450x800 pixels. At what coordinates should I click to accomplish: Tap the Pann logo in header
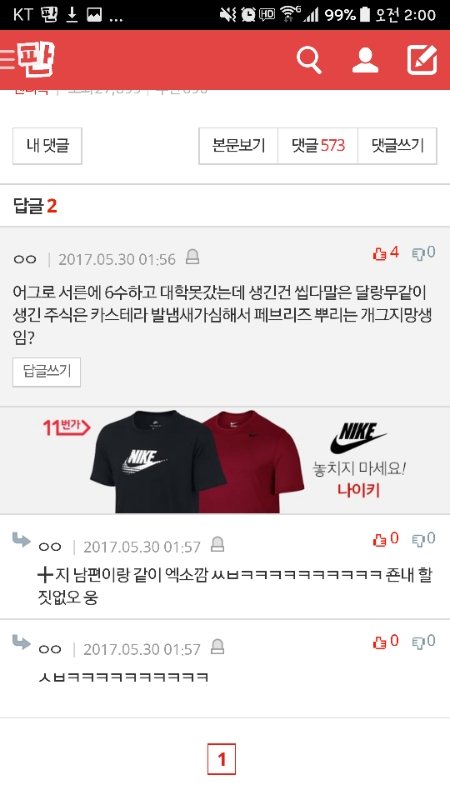pos(36,60)
